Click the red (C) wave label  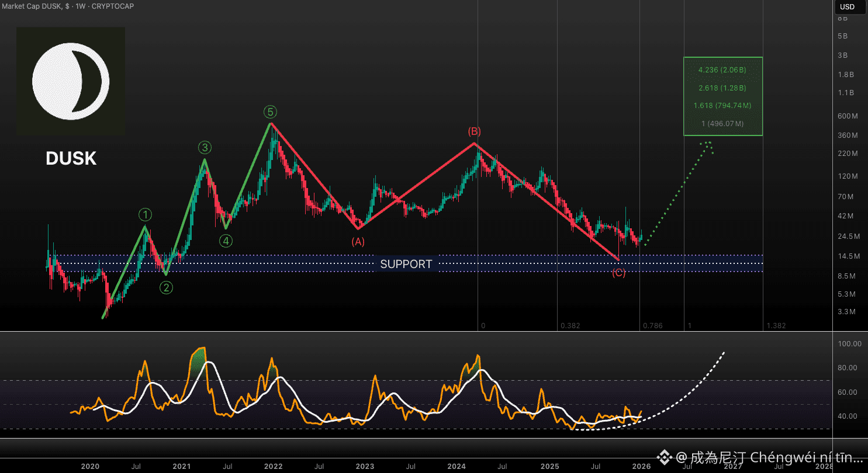(618, 273)
